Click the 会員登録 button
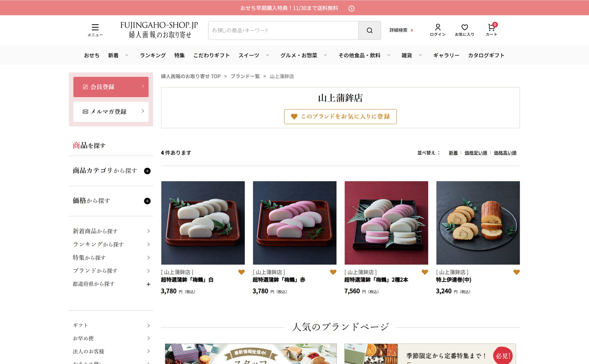The height and width of the screenshot is (364, 589). point(110,87)
